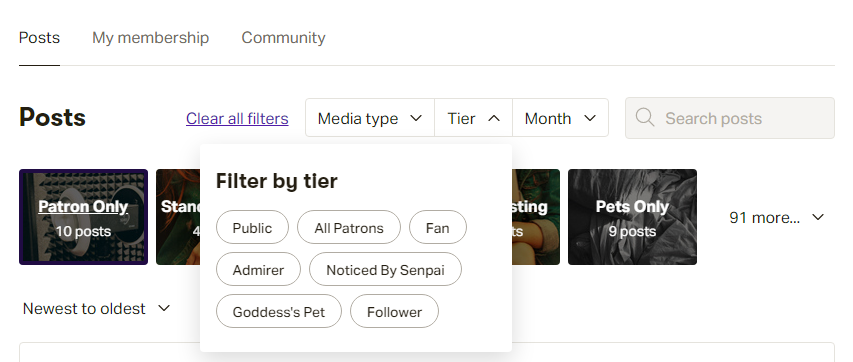This screenshot has width=853, height=362.
Task: Expand the Newest to oldest sort menu
Action: 97,309
